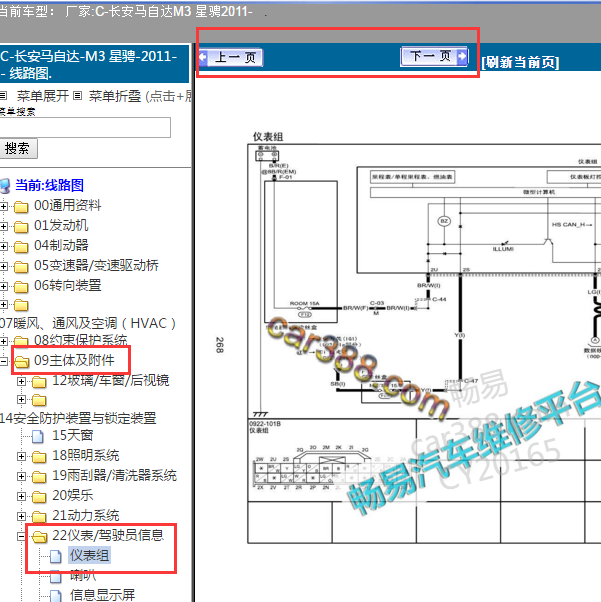Expand the 05变速器/变速驱动桥 node
601x602 pixels.
click(3, 266)
